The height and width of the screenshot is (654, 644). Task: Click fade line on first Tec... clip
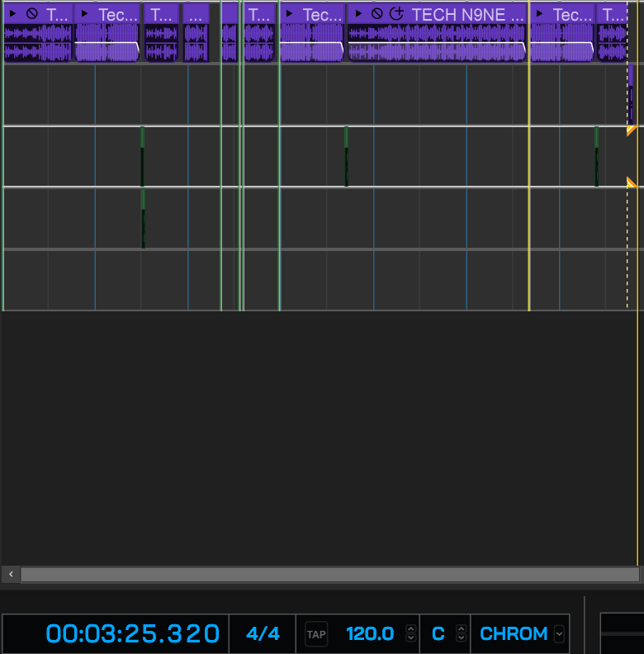tap(107, 43)
